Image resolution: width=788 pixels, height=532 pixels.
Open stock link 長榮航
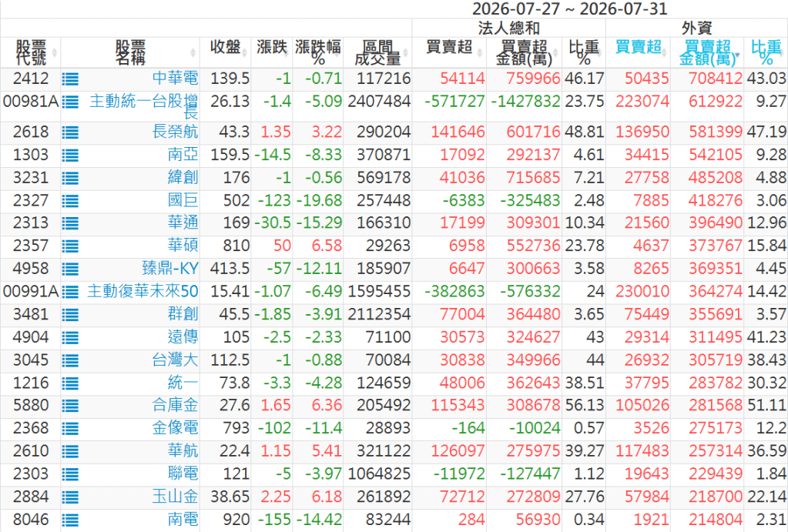pos(175,132)
